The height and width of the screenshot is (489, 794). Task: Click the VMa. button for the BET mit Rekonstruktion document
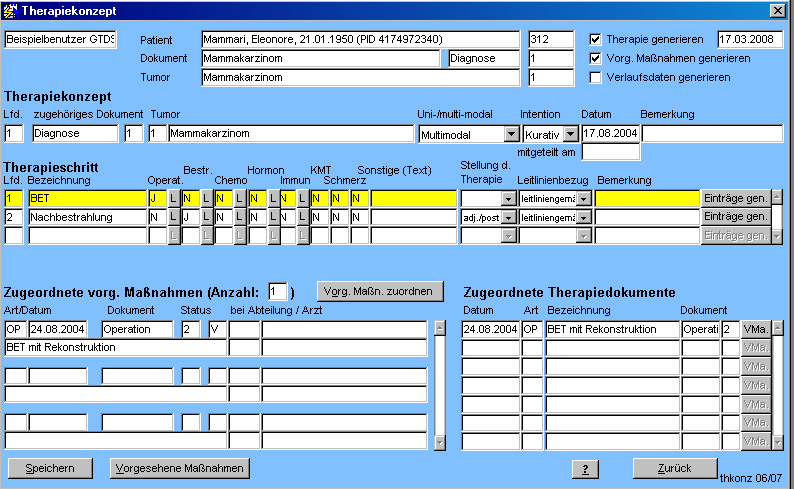pos(755,329)
